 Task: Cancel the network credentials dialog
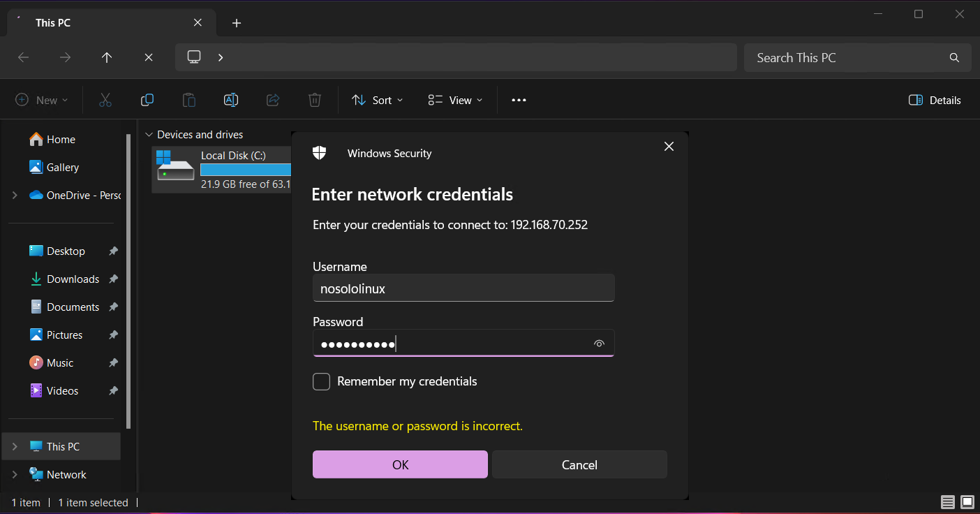pyautogui.click(x=579, y=464)
